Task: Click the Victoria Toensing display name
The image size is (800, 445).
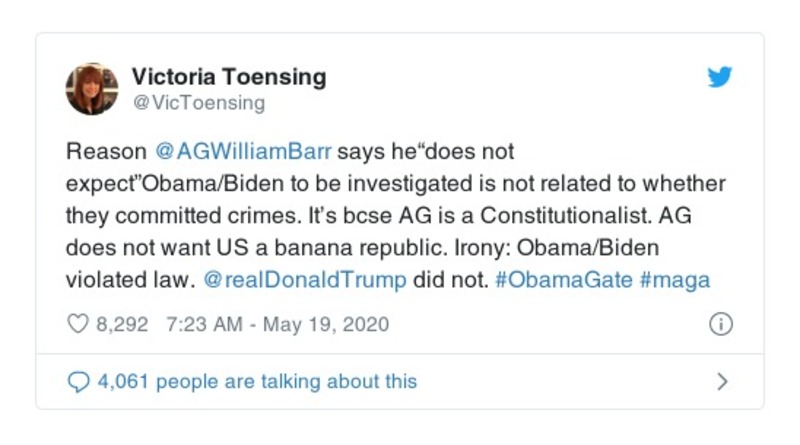Action: click(x=229, y=77)
